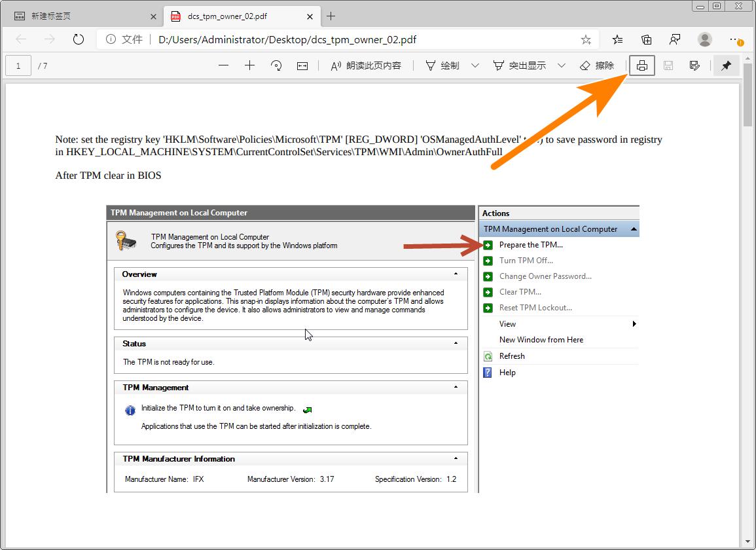Open the Collections icon in browser toolbar
Viewport: 756px width, 550px height.
(x=646, y=39)
